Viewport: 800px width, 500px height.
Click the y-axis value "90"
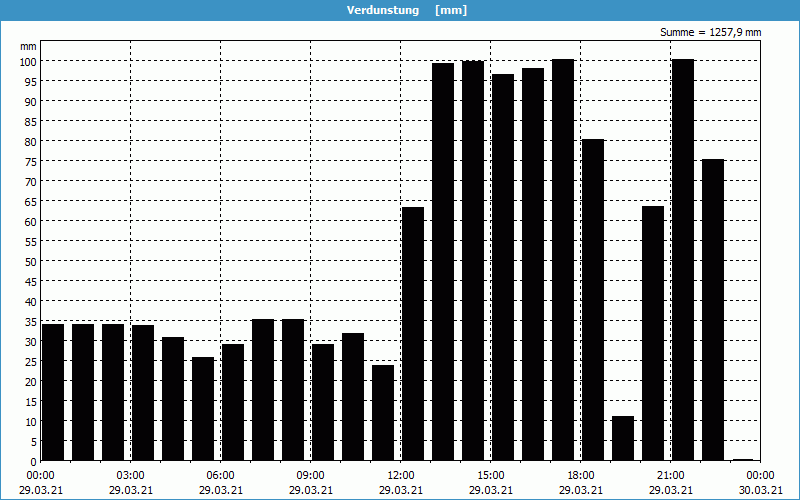(x=31, y=102)
